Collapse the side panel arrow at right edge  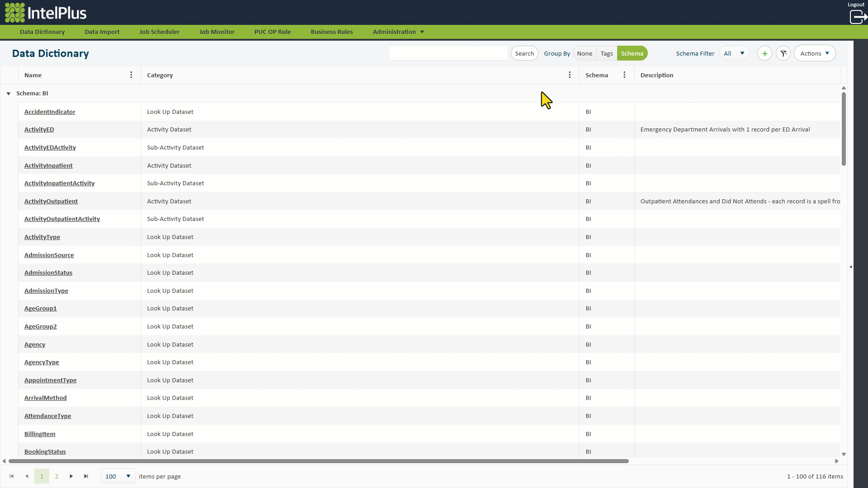[x=850, y=267]
